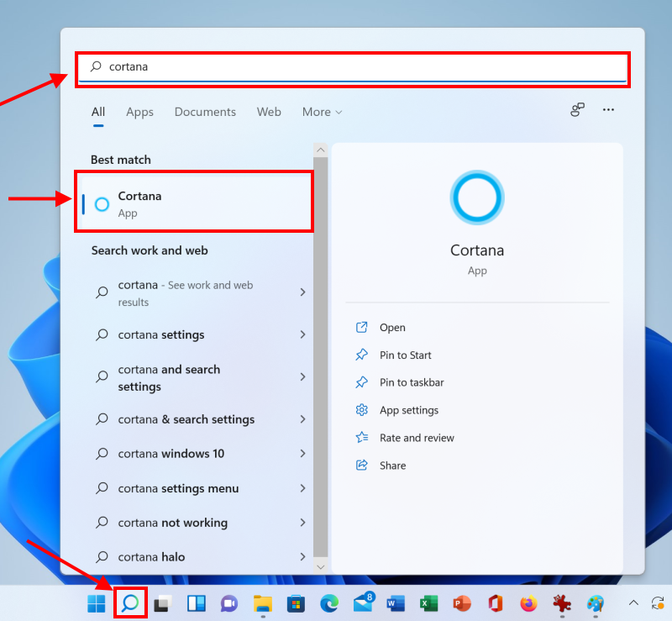The image size is (672, 621).
Task: Expand arrow for cortana settings
Action: 302,334
